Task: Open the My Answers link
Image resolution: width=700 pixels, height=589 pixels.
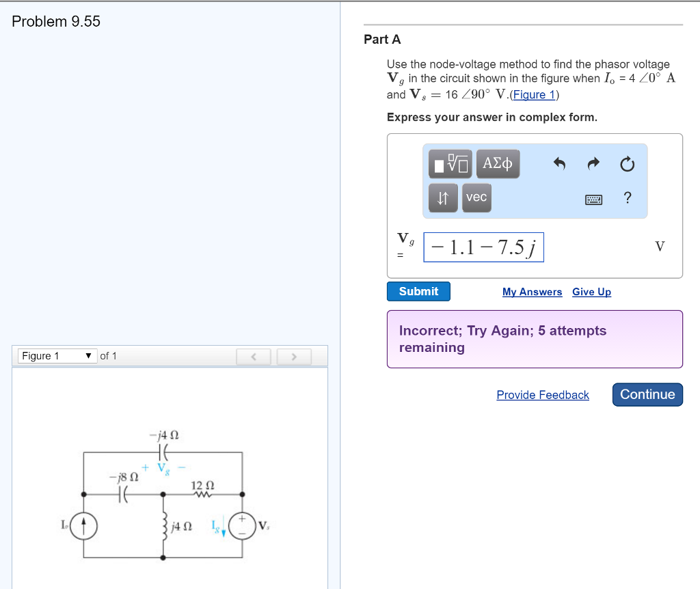Action: [x=532, y=292]
